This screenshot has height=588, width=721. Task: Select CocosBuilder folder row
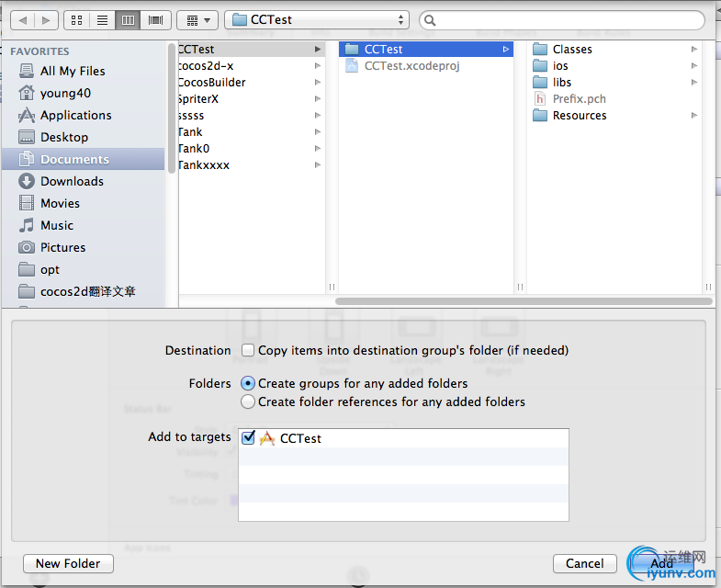point(252,83)
